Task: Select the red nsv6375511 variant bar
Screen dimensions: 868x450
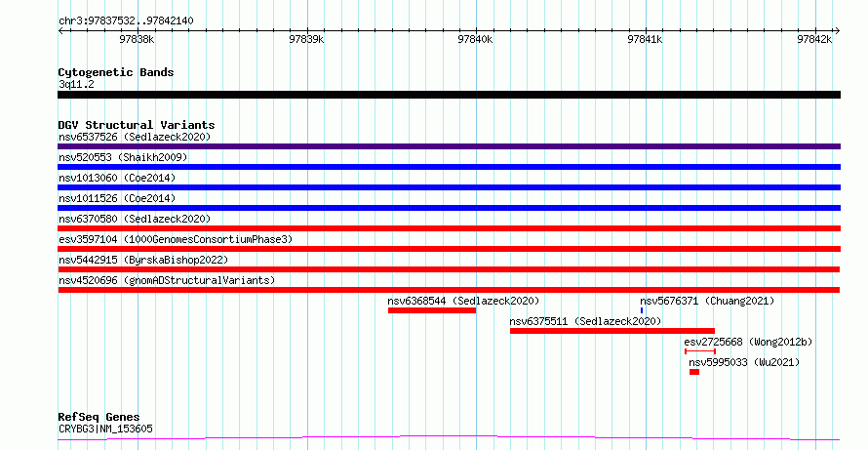Action: coord(612,331)
